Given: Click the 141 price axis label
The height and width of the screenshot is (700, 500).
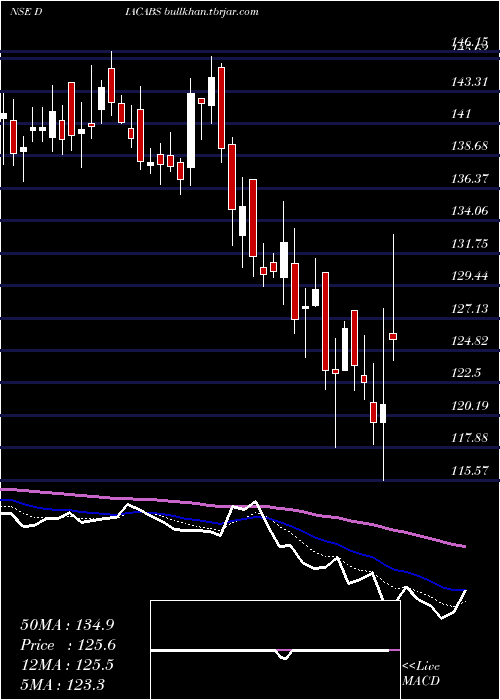Looking at the screenshot, I should point(462,114).
